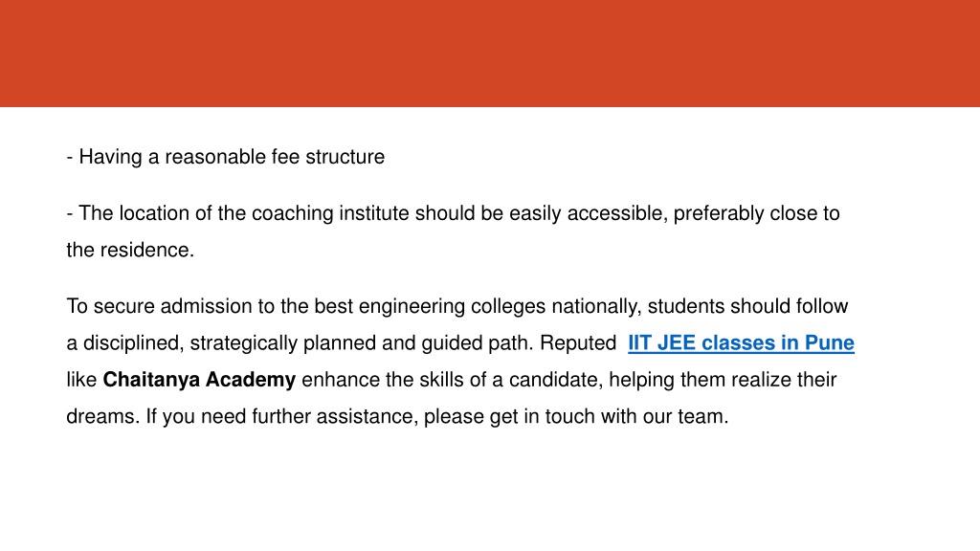The height and width of the screenshot is (551, 980).
Task: Click 'please get in touch with our team'
Action: coord(575,417)
